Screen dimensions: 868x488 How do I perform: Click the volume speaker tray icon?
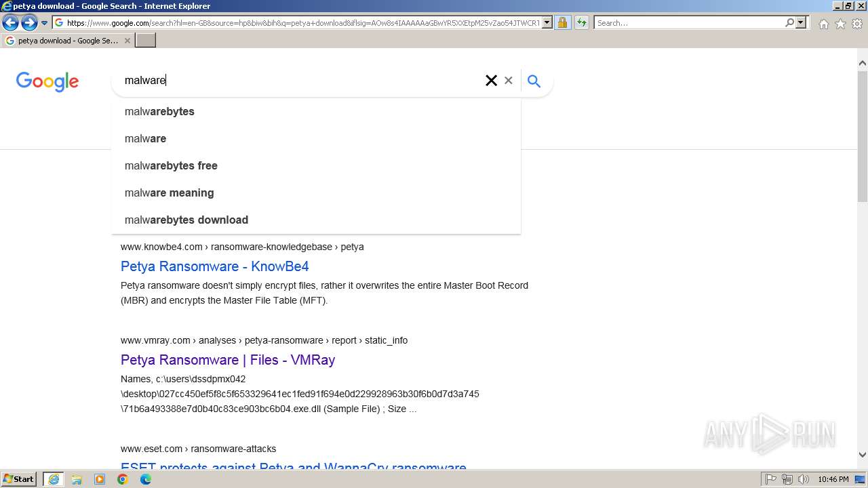pyautogui.click(x=803, y=479)
